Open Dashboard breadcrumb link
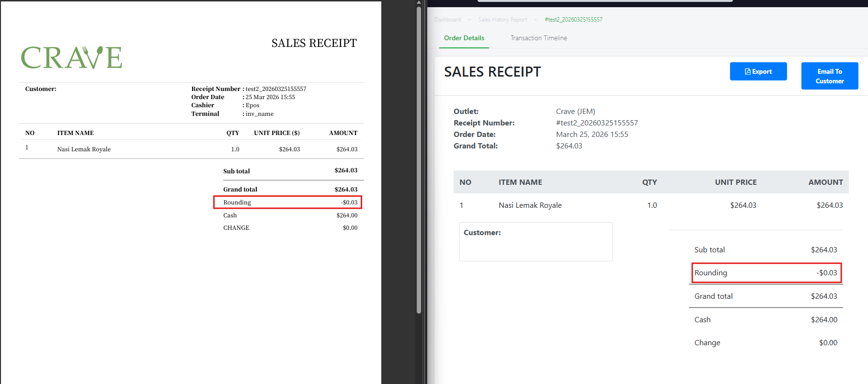Image resolution: width=868 pixels, height=384 pixels. pos(447,20)
